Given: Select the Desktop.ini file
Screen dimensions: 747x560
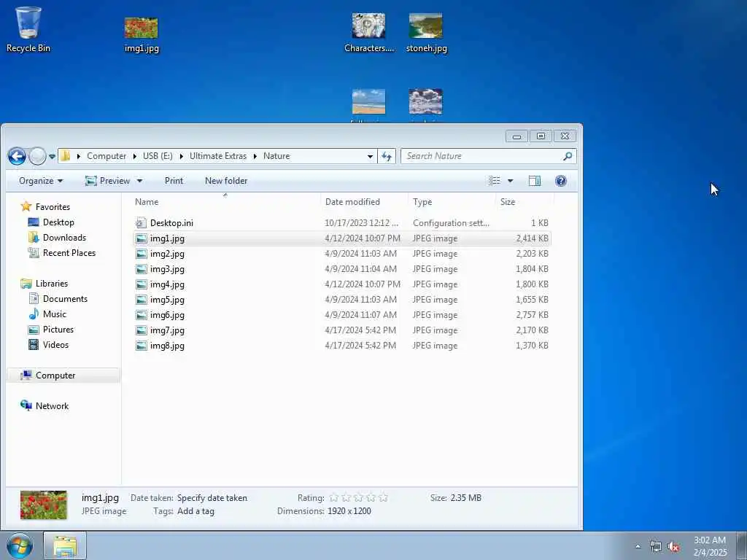Looking at the screenshot, I should coord(341,223).
